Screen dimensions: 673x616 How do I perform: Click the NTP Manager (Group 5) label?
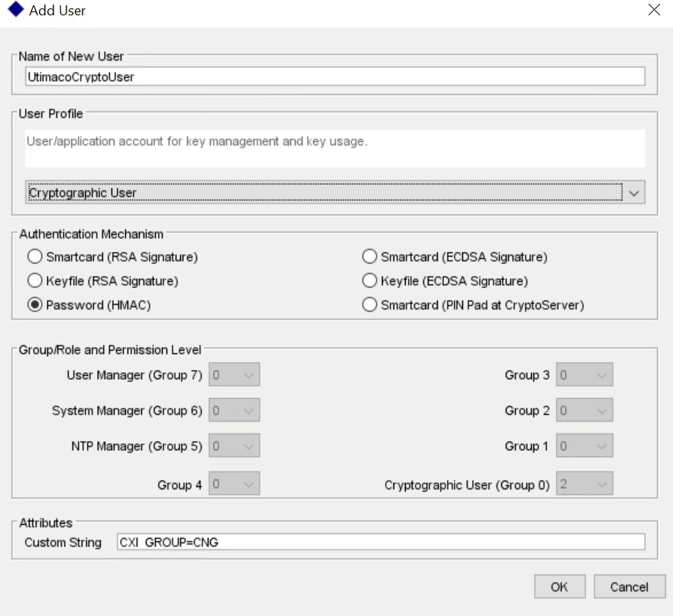137,446
